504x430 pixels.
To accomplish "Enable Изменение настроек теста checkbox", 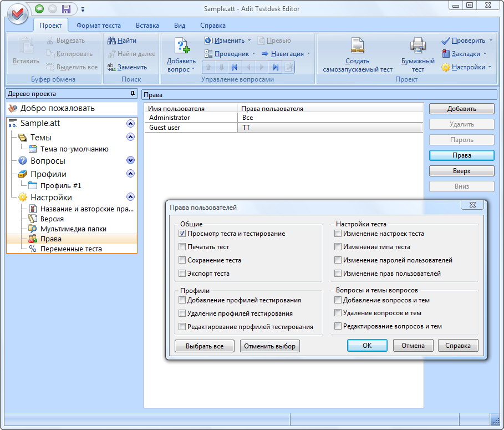I will pyautogui.click(x=338, y=234).
